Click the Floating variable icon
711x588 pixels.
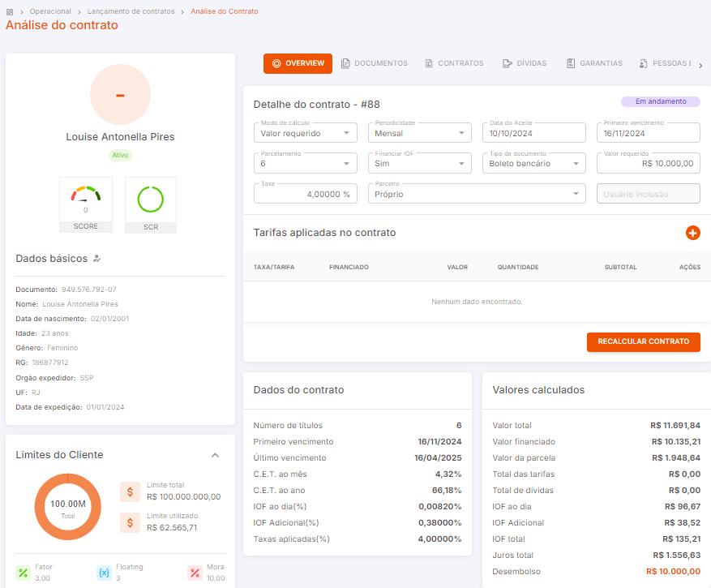pos(105,573)
